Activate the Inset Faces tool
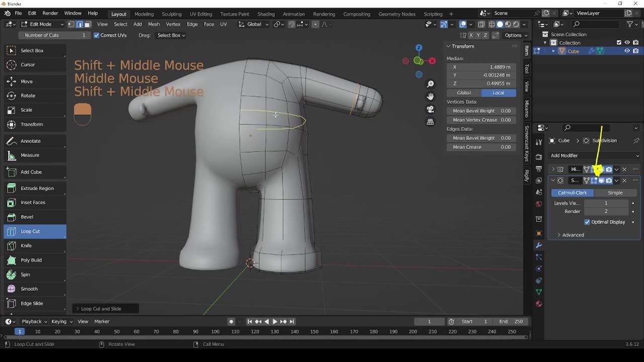The width and height of the screenshot is (644, 362). 35,202
